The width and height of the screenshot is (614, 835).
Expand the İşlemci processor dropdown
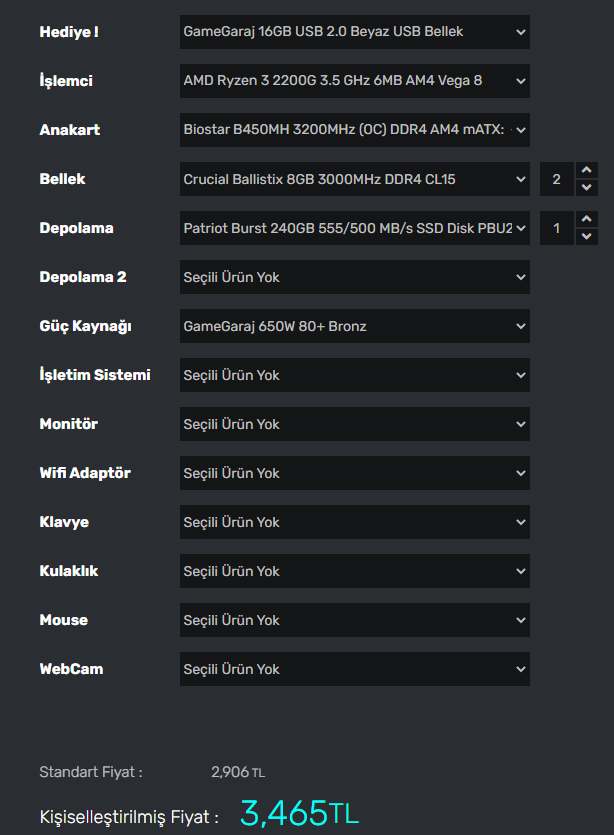click(354, 81)
